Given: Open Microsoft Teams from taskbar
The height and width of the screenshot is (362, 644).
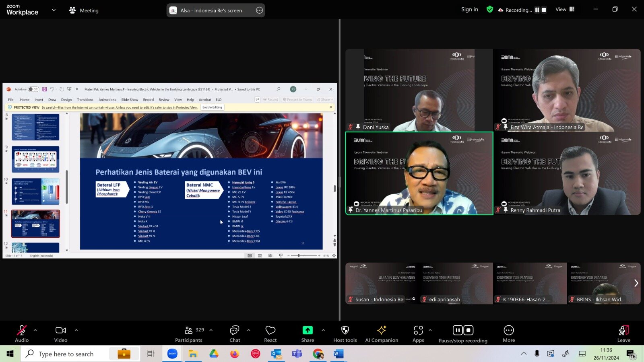Looking at the screenshot, I should coord(297,354).
